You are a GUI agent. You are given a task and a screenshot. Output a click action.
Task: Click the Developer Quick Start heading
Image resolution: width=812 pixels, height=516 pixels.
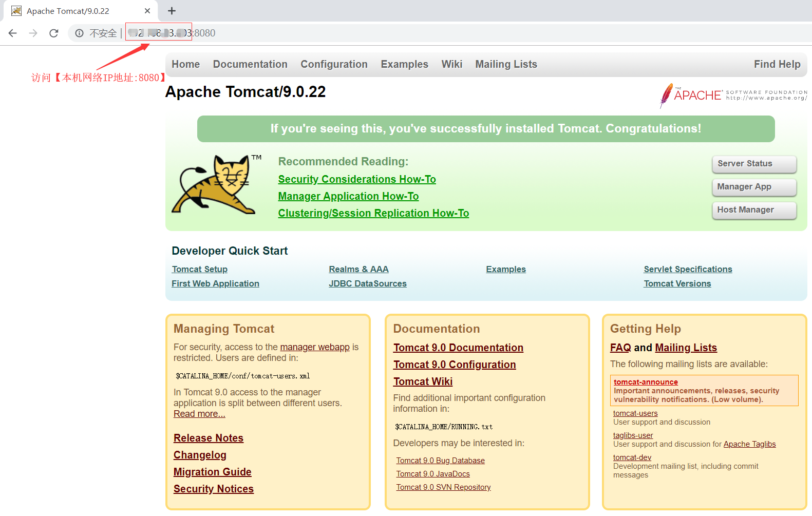pyautogui.click(x=230, y=251)
